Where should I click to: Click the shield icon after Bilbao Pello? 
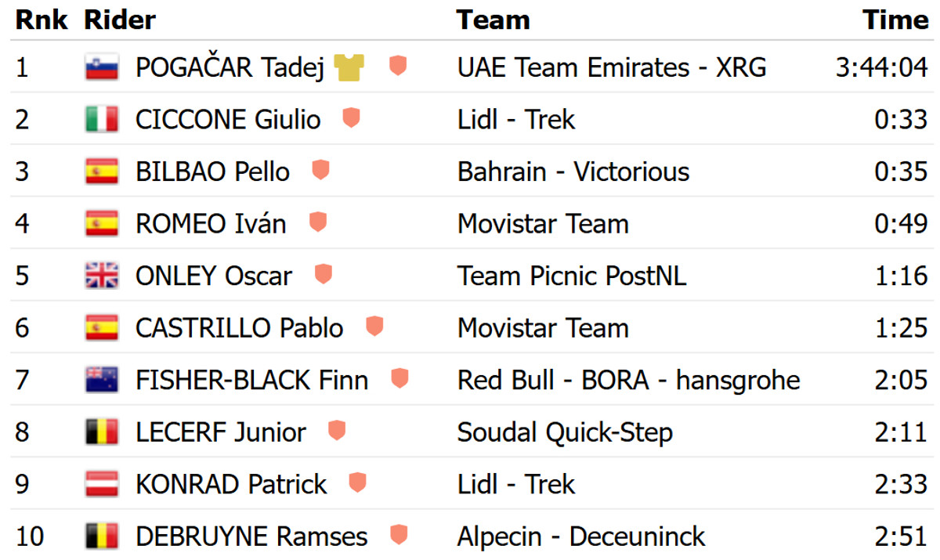tap(320, 171)
